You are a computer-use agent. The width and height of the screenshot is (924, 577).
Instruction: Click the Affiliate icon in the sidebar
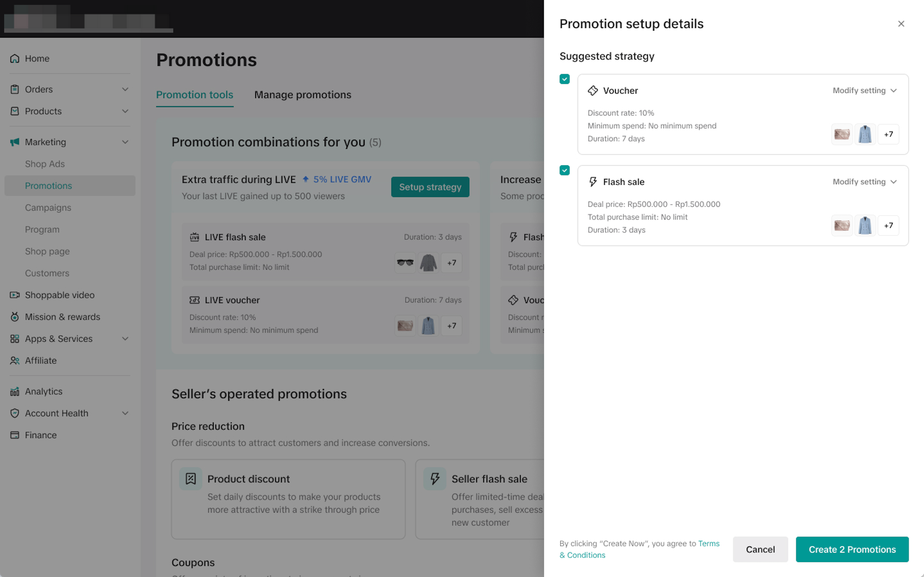pyautogui.click(x=15, y=361)
